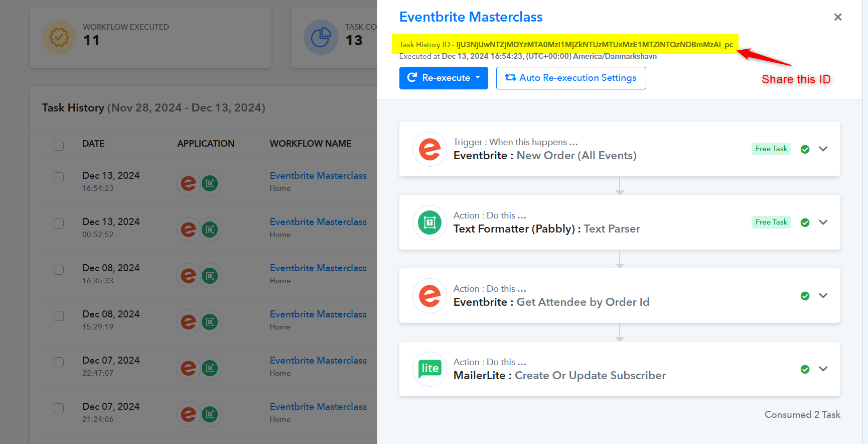Click the Eventbrite app icon in the Dec 07 21:24:06 row
Screen dimensions: 868x444
click(x=188, y=414)
